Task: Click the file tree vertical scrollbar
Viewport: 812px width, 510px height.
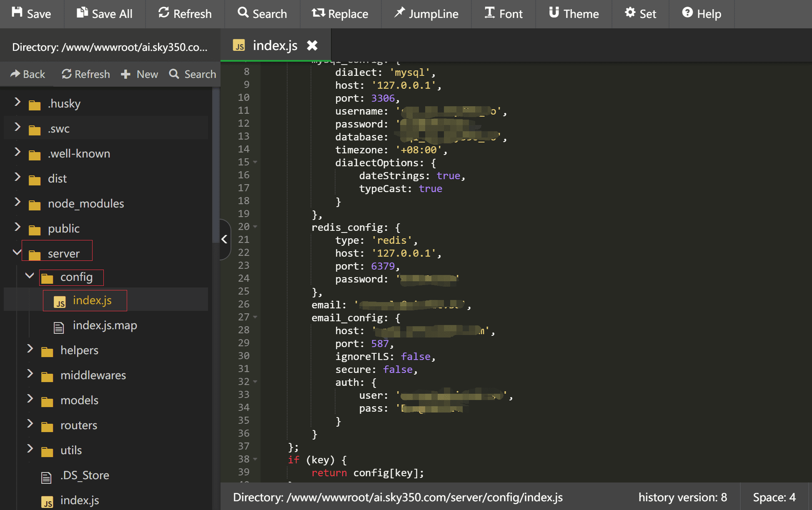Action: click(215, 167)
